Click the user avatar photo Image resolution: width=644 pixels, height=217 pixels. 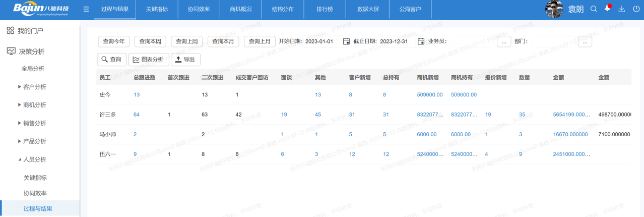554,9
